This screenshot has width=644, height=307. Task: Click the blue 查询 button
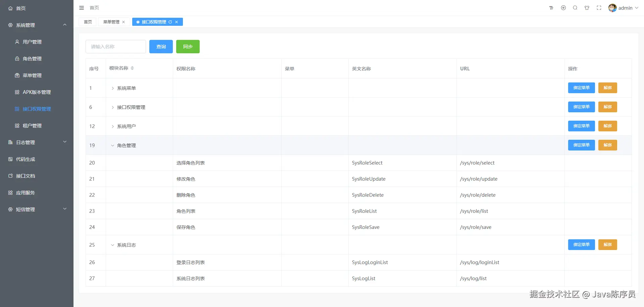pyautogui.click(x=161, y=47)
